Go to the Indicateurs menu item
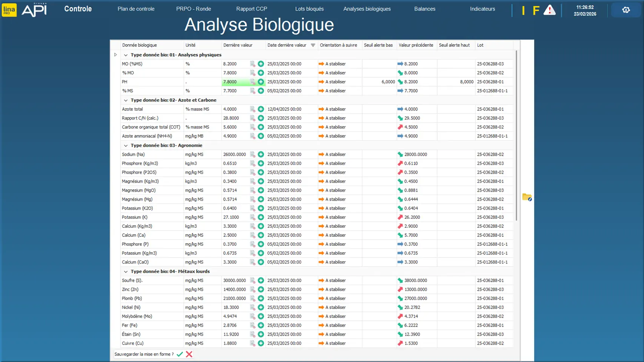The height and width of the screenshot is (362, 644). click(482, 9)
